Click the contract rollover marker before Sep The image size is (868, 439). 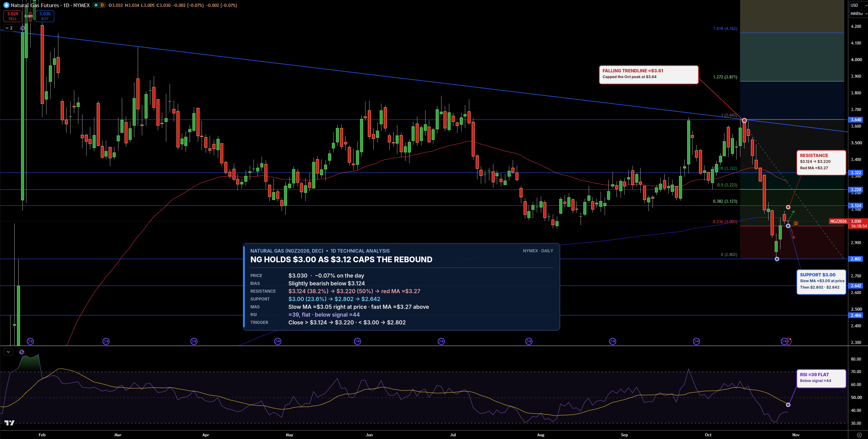[x=612, y=341]
